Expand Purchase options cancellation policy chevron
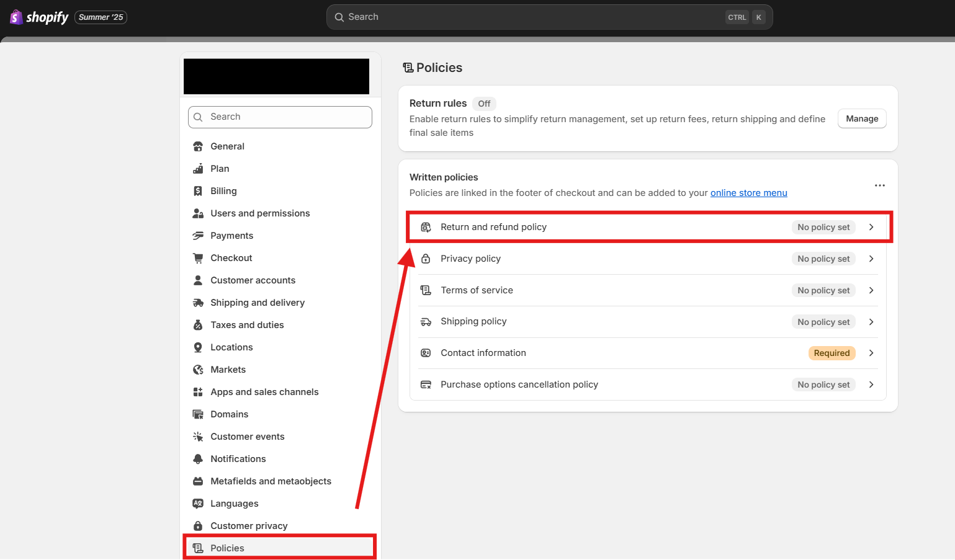This screenshot has width=955, height=560. (871, 384)
